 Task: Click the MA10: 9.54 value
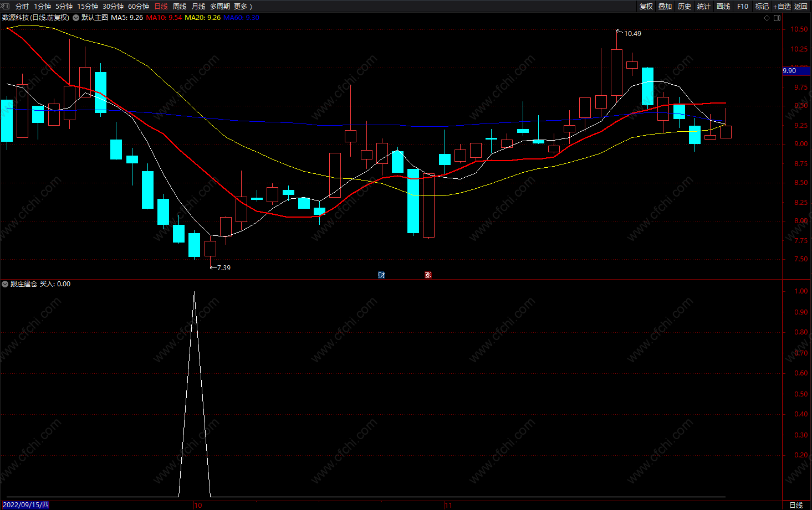164,18
